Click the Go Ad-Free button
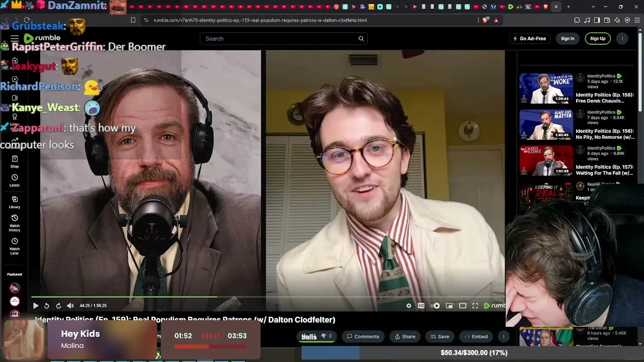Screen dimensions: 644x362 (x=529, y=39)
